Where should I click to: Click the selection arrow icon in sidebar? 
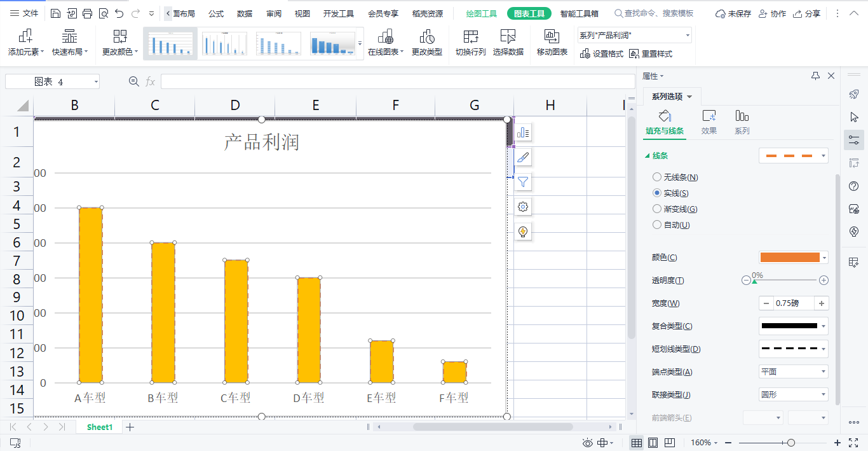(x=854, y=117)
